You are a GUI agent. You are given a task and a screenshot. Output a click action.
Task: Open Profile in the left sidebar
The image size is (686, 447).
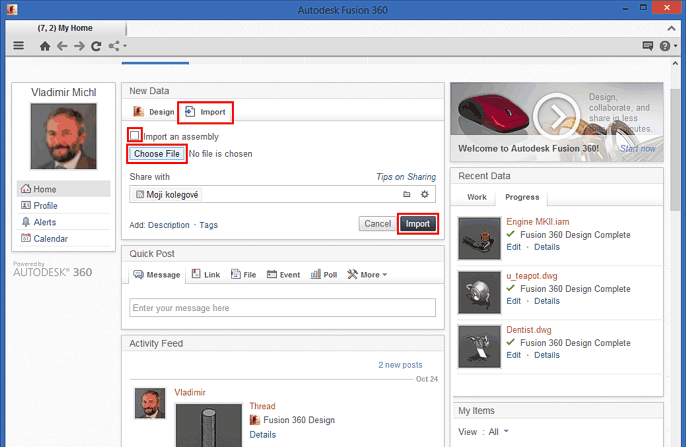point(63,206)
